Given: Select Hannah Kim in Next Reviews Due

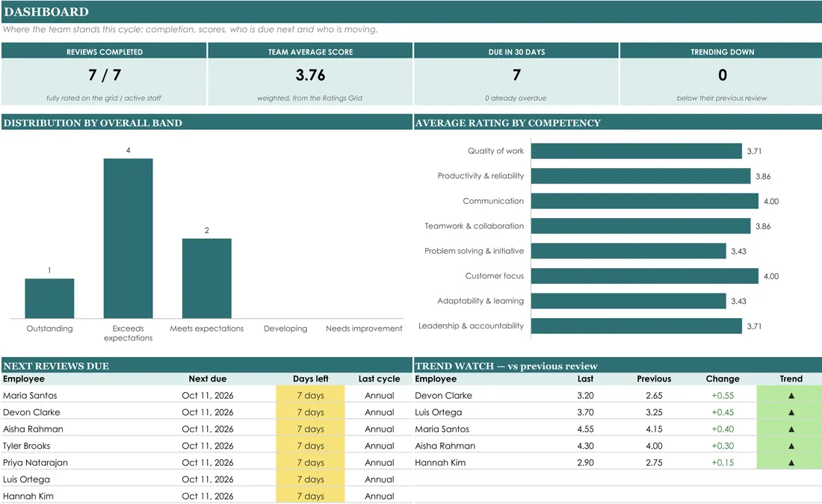Looking at the screenshot, I should click(x=28, y=496).
